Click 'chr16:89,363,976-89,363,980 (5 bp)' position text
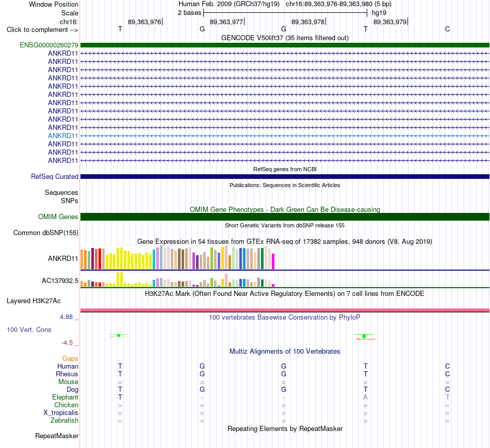Screen dimensions: 490x448 tap(338, 4)
